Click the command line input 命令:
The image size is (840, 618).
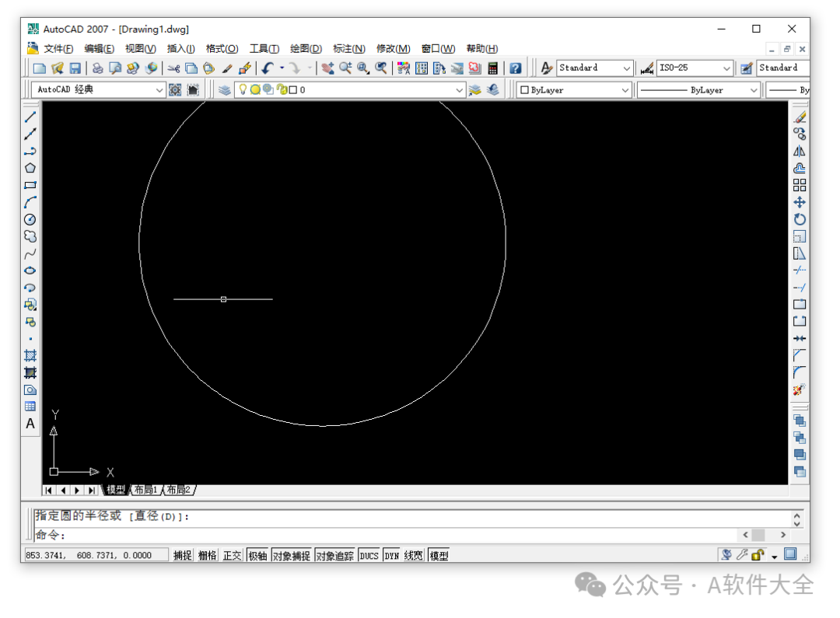pyautogui.click(x=386, y=535)
